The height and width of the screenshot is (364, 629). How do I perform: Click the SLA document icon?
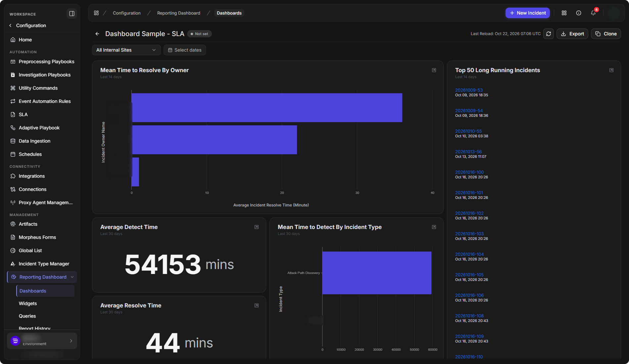click(x=13, y=114)
